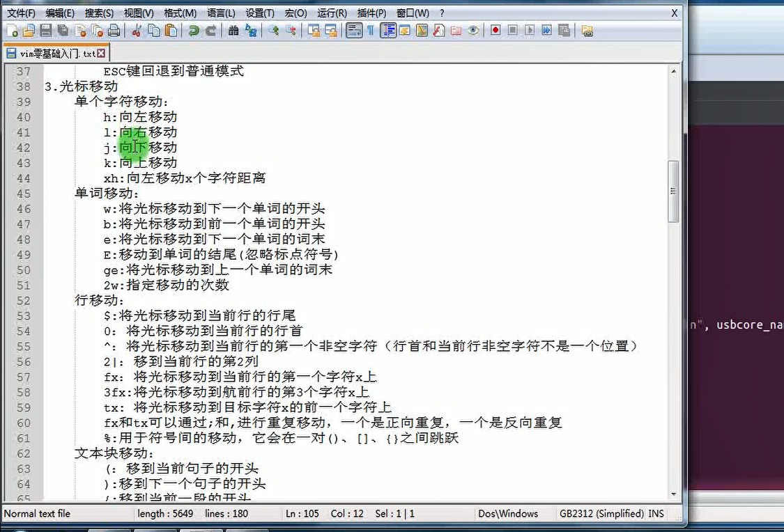Viewport: 784px width, 532px height.
Task: Open the 窗口(W) menu
Action: point(413,13)
